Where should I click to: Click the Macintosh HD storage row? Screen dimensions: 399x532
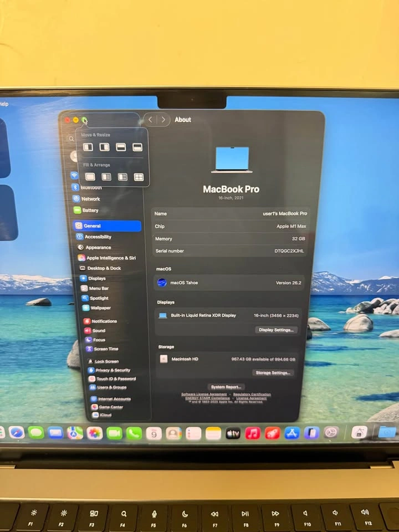227,359
